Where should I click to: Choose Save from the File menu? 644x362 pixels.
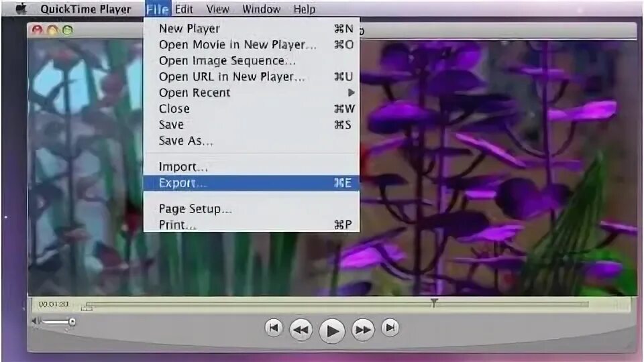[252, 125]
